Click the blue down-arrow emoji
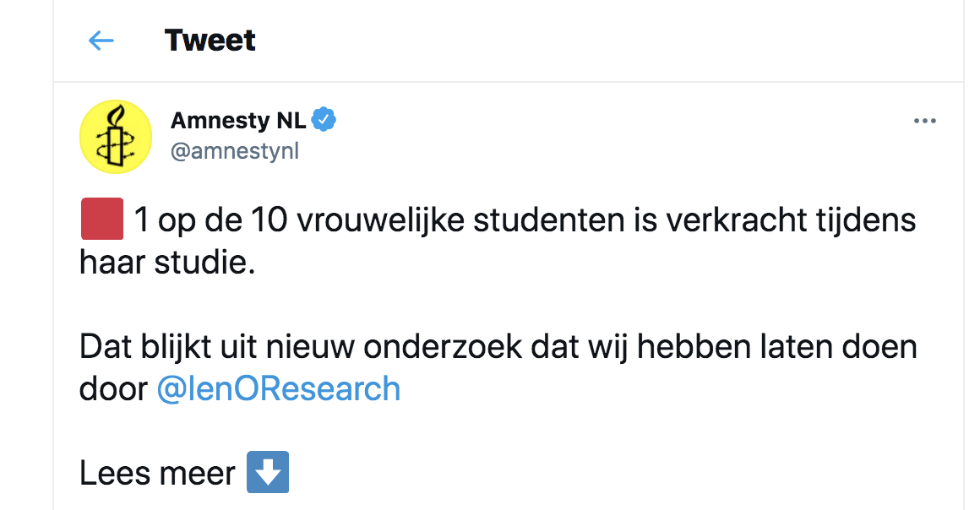The image size is (980, 510). point(268,472)
